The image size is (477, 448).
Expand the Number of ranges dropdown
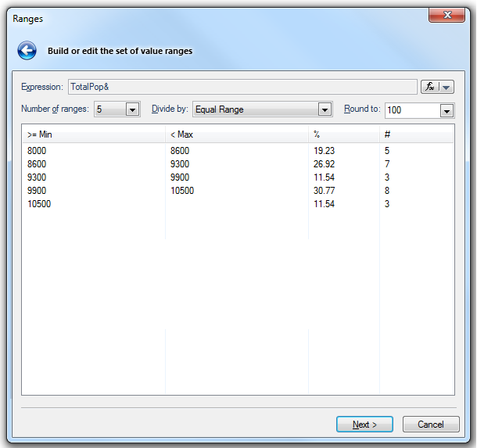(131, 109)
